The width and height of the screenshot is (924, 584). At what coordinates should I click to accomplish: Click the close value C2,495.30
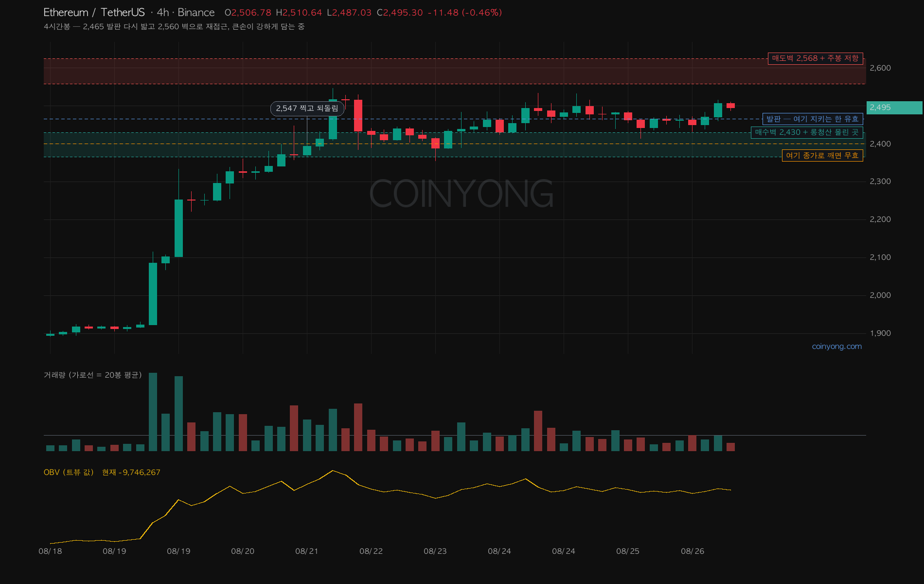[x=400, y=13]
